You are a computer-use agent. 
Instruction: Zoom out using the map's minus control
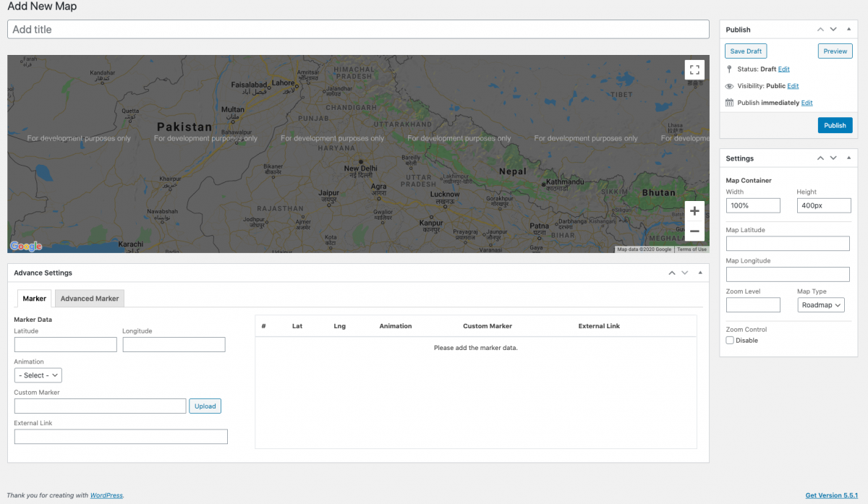pyautogui.click(x=694, y=231)
